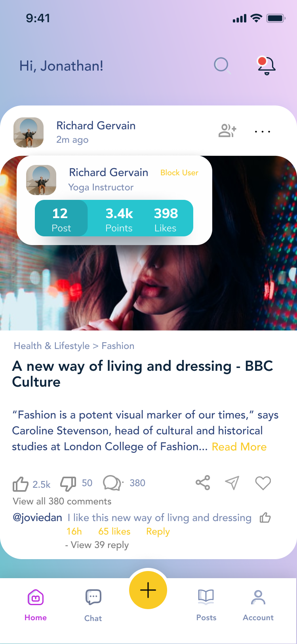Image resolution: width=297 pixels, height=644 pixels.
Task: Like the post with thumbs-up
Action: coord(21,484)
